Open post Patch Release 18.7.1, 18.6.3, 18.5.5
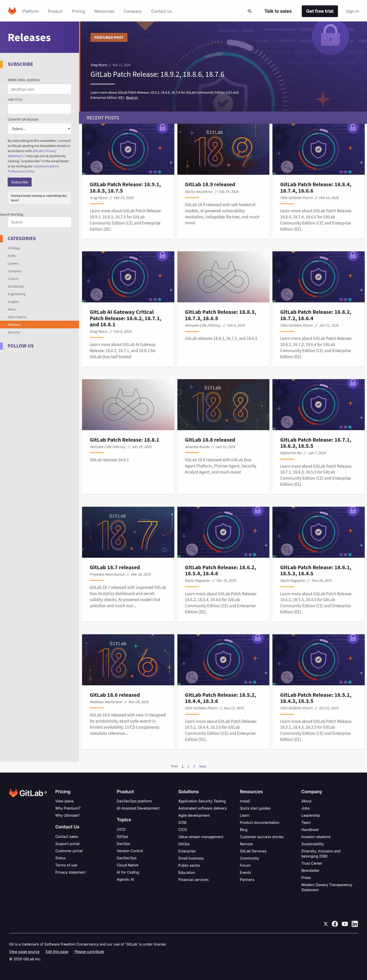 tap(316, 443)
